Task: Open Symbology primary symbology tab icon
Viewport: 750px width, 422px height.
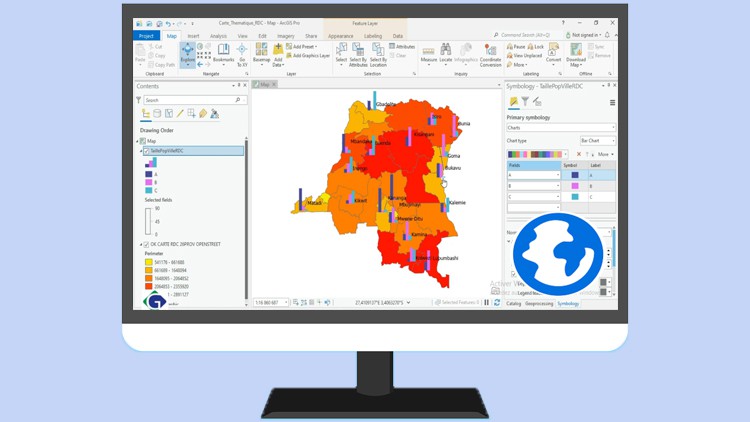Action: (513, 101)
